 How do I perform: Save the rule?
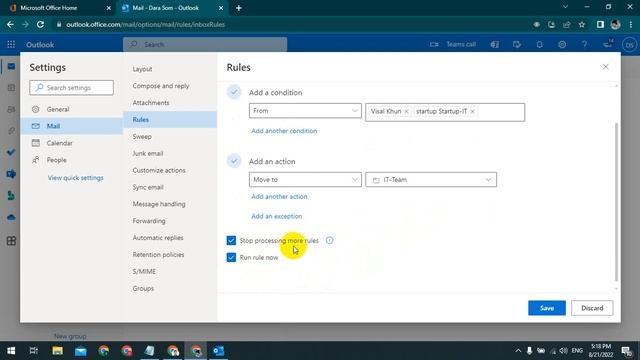click(547, 308)
